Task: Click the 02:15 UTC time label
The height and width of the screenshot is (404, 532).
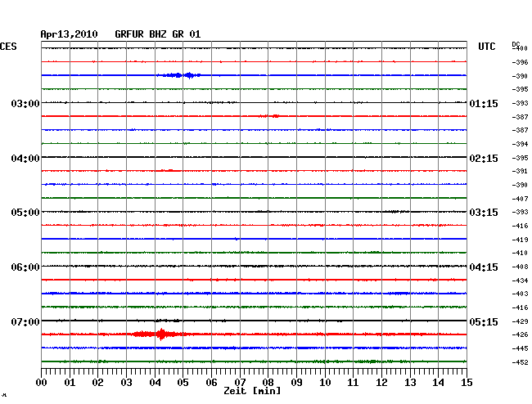Action: click(484, 159)
